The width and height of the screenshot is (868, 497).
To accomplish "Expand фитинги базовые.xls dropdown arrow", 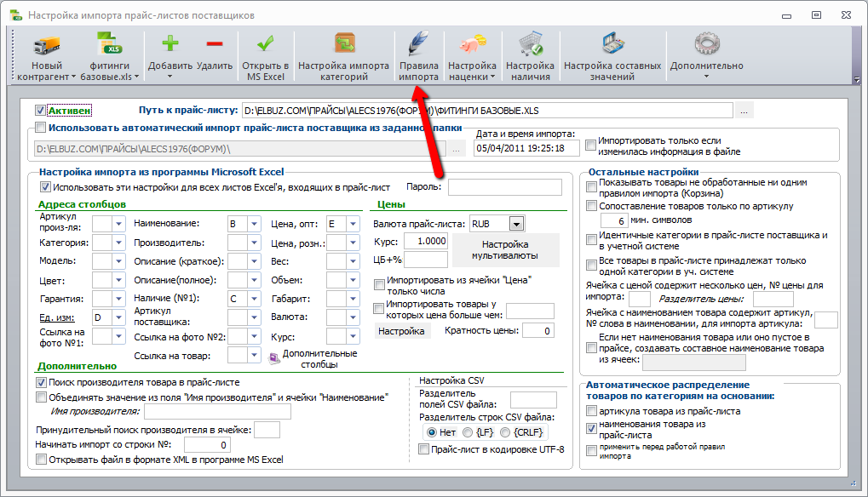I will [136, 77].
